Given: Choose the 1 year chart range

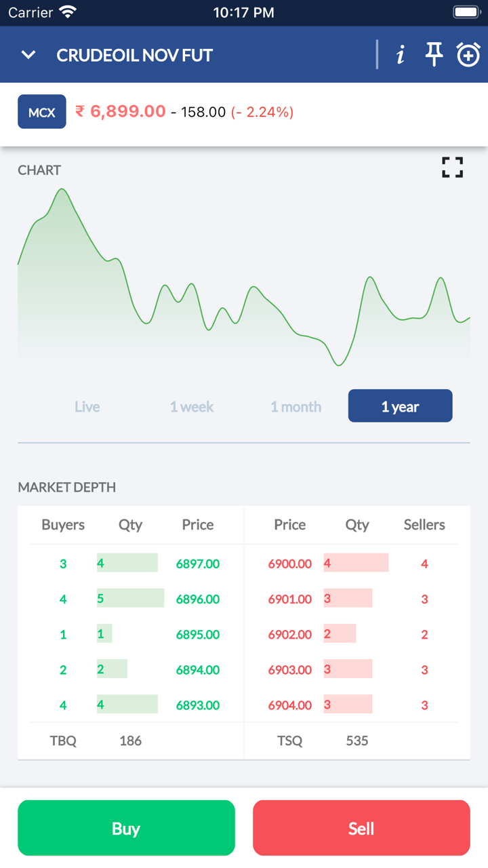Looking at the screenshot, I should 400,406.
